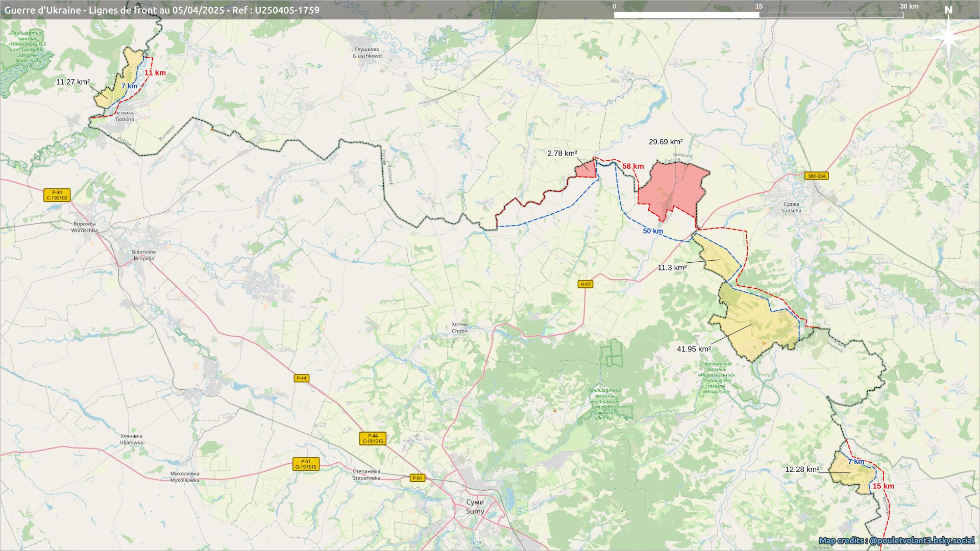Click the P-61 O-191515 road shield
The width and height of the screenshot is (980, 551).
tap(306, 464)
